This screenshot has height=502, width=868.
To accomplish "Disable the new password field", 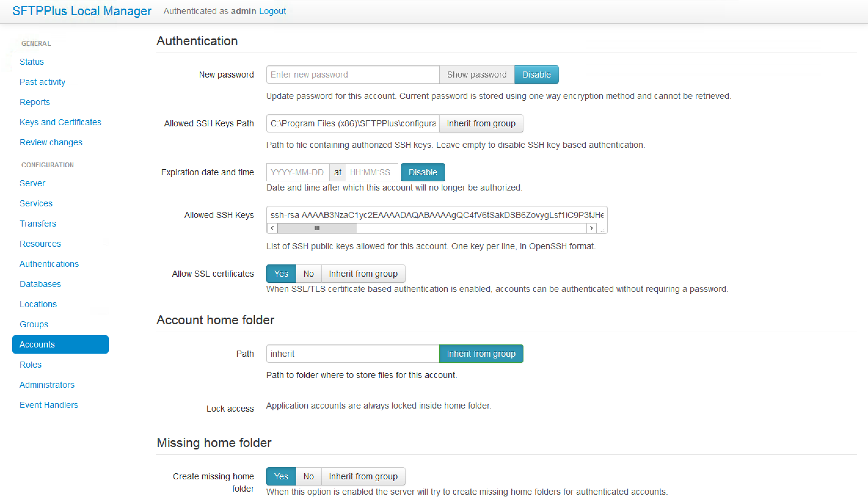I will pyautogui.click(x=536, y=75).
